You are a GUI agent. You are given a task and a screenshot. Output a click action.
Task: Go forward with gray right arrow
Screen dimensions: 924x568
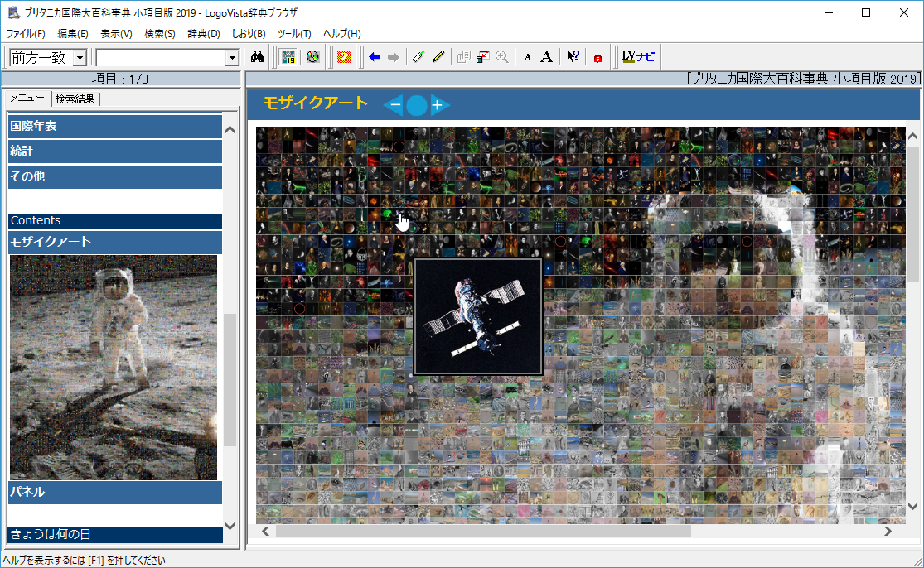tap(393, 57)
